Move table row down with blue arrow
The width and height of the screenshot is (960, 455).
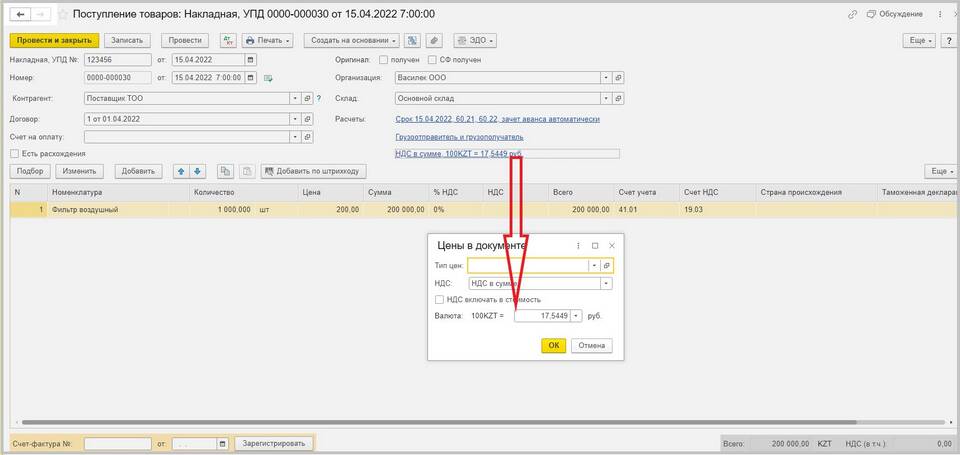197,171
